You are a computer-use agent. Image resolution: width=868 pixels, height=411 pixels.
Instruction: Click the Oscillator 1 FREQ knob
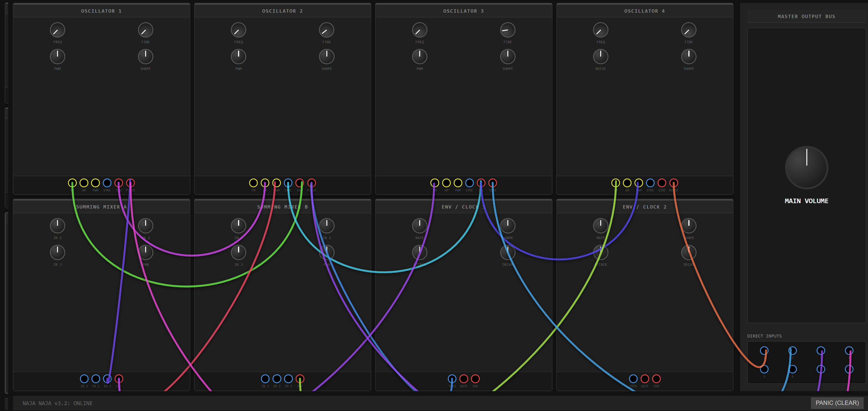[x=58, y=30]
